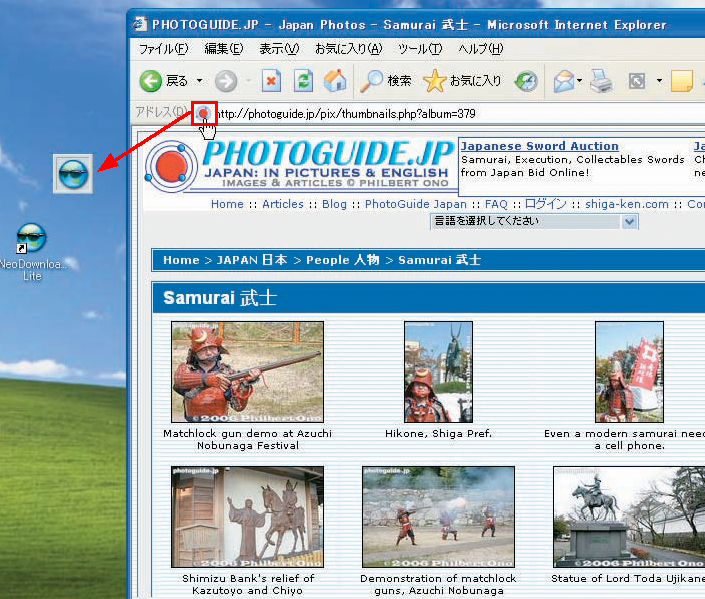The image size is (705, 599).
Task: Open Hikone, Shiga Pref. thumbnail
Action: pos(438,372)
